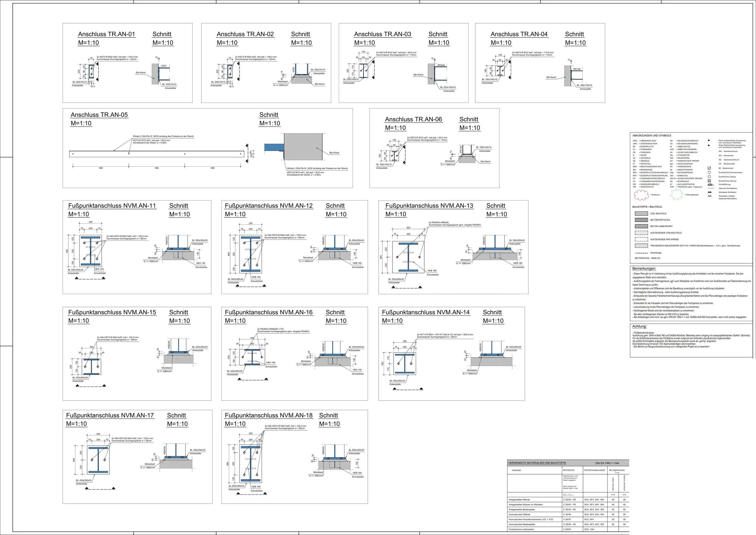Click the 'Anschluss TR.AN-05' detail title
This screenshot has width=756, height=535.
[99, 115]
